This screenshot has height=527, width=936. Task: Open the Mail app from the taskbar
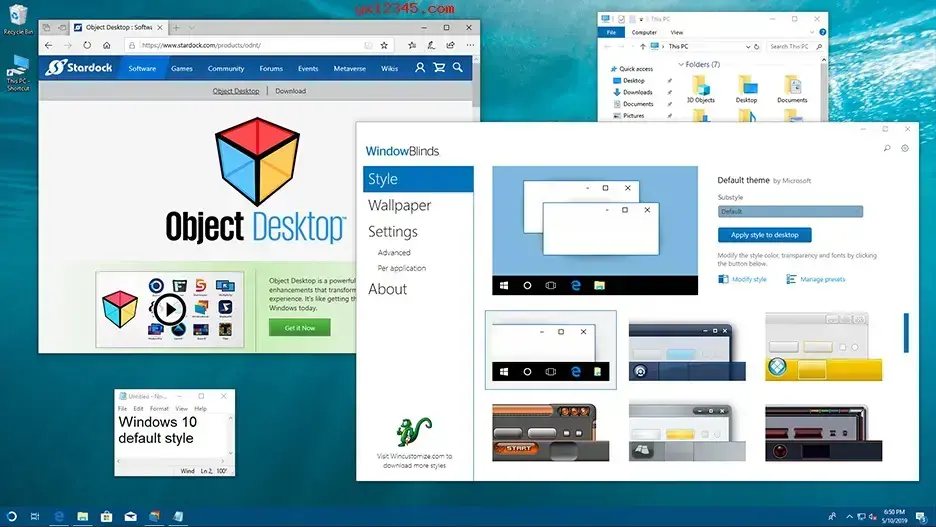coord(130,516)
